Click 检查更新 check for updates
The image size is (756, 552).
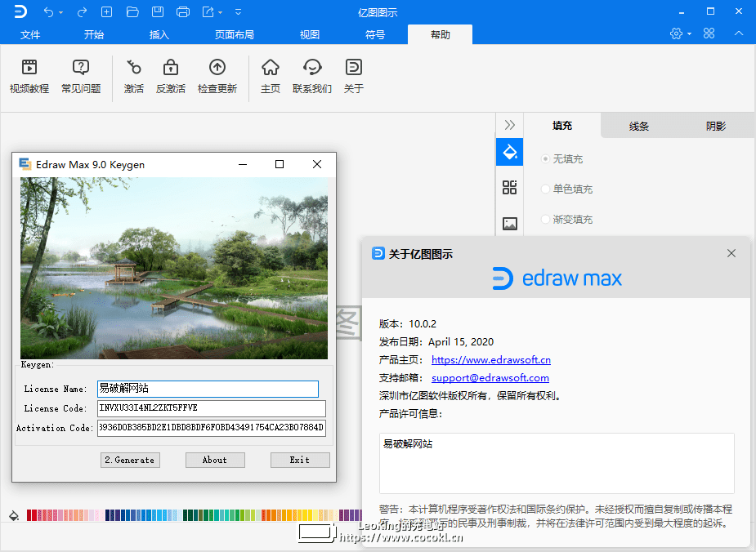pos(217,76)
